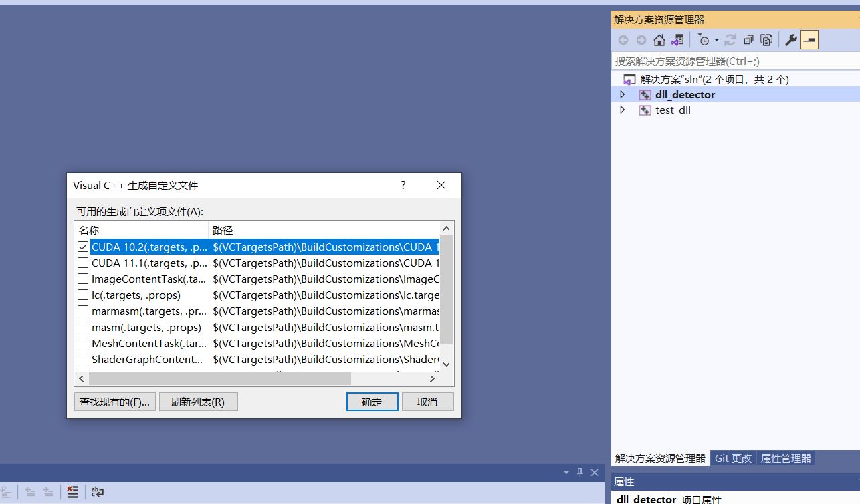
Task: Click the Forward arrow in Solution Explorer
Action: click(x=641, y=40)
